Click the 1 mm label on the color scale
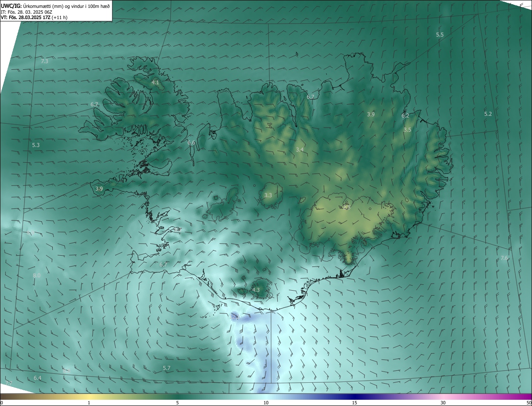The width and height of the screenshot is (532, 406). click(x=89, y=403)
